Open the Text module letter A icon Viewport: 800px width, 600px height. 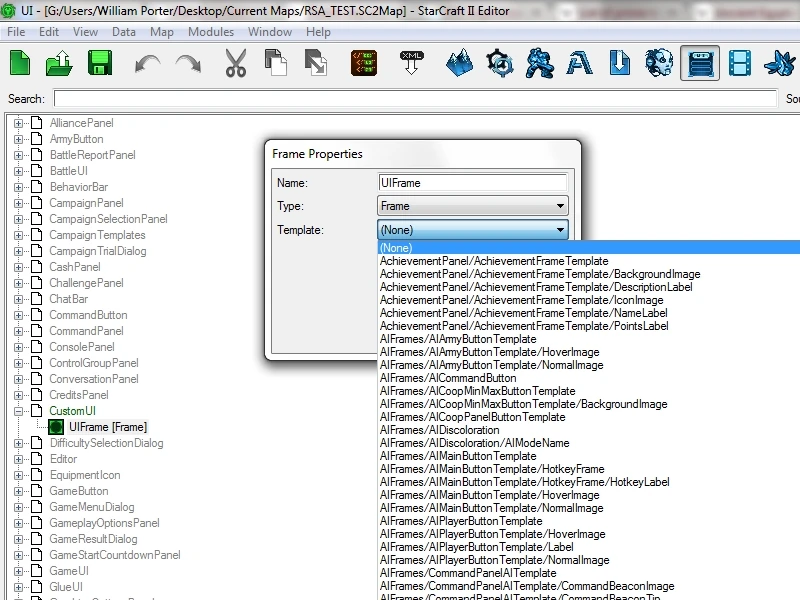point(579,63)
